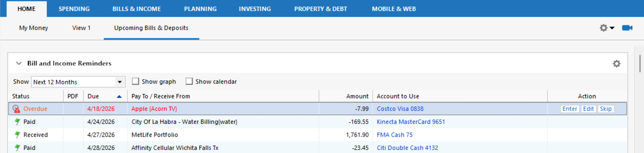644x153 pixels.
Task: Click Skip for the Apple reminder
Action: click(x=606, y=109)
